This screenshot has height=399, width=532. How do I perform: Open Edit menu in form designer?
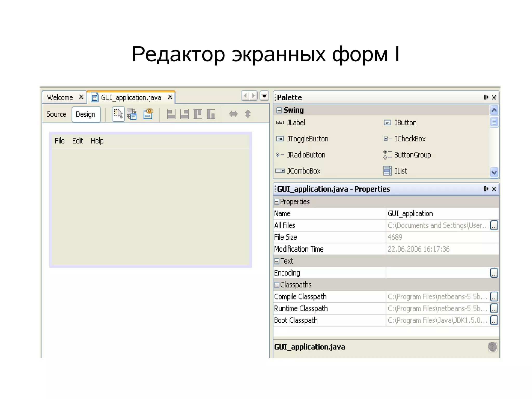point(77,141)
